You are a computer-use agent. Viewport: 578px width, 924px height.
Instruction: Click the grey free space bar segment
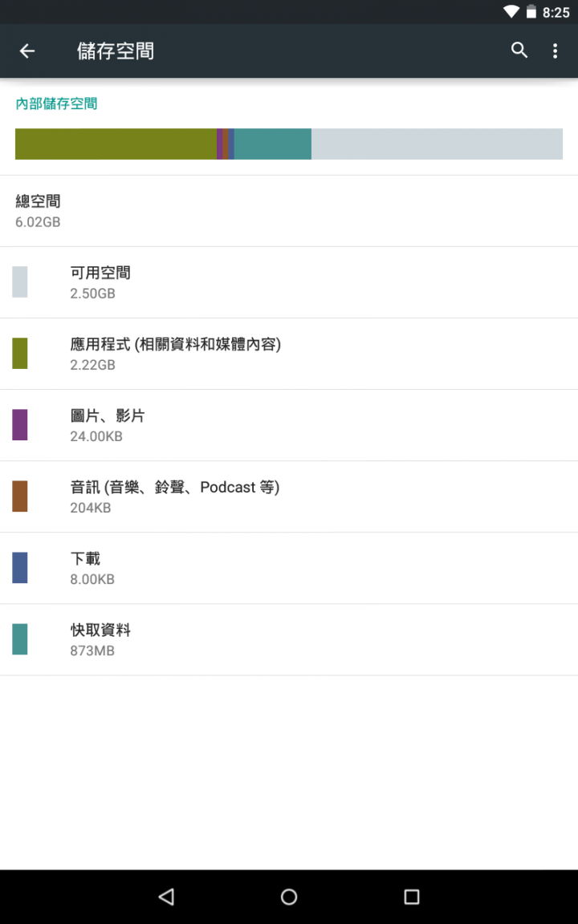[x=437, y=144]
